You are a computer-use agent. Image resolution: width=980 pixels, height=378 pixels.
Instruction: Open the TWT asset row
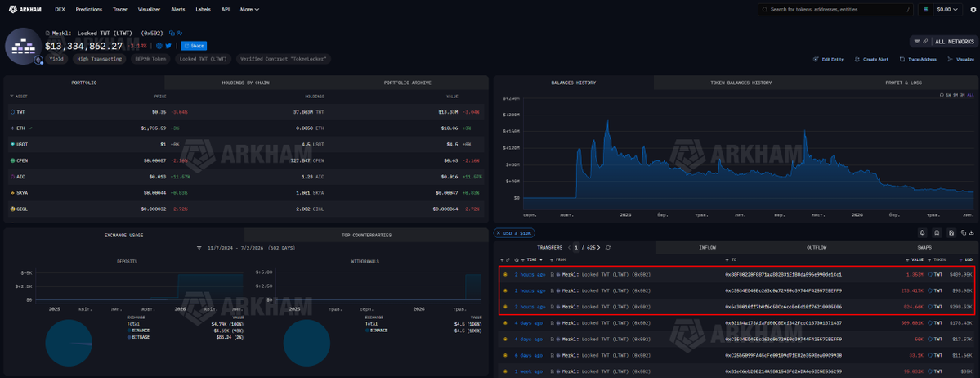[x=246, y=112]
